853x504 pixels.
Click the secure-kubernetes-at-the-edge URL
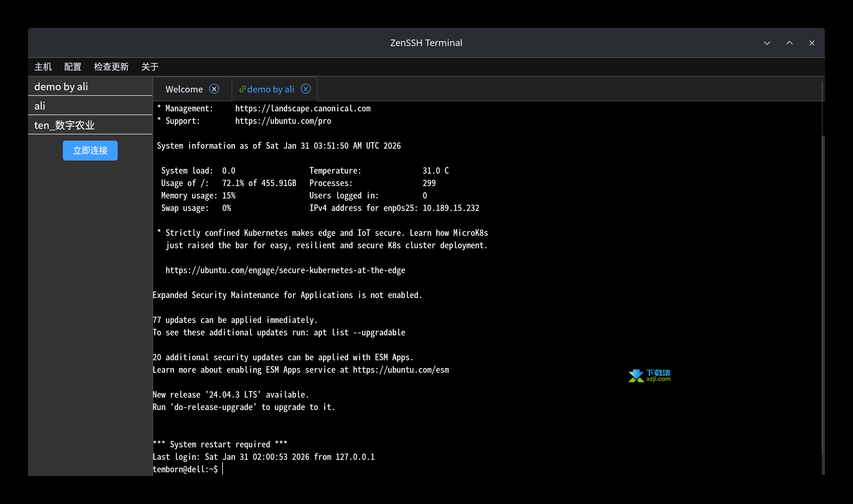pos(285,270)
